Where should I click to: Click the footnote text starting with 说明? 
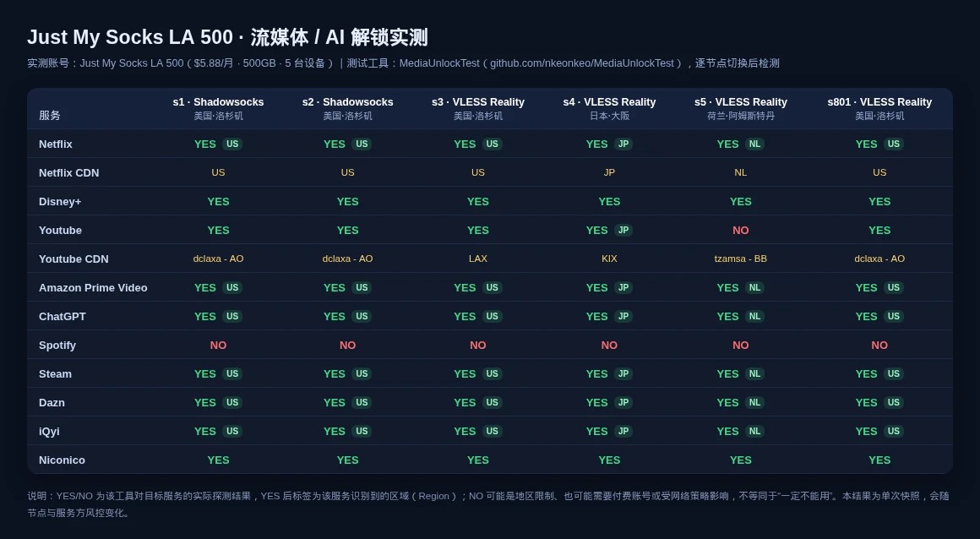[488, 504]
